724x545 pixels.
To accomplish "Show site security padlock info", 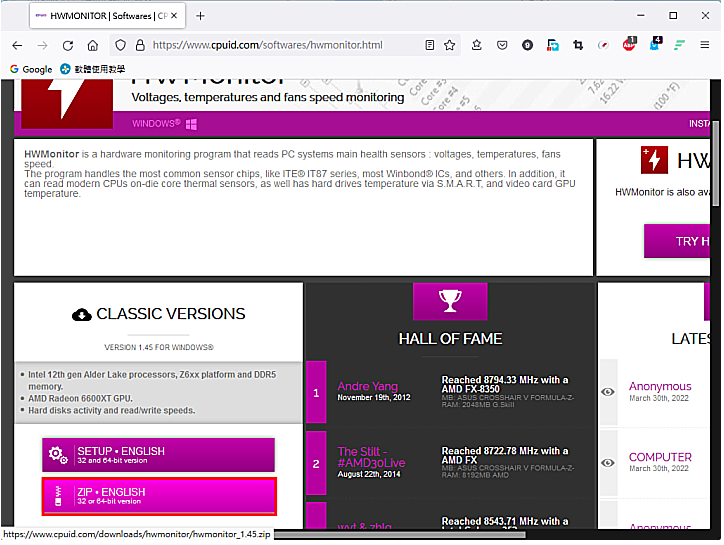I will [140, 45].
